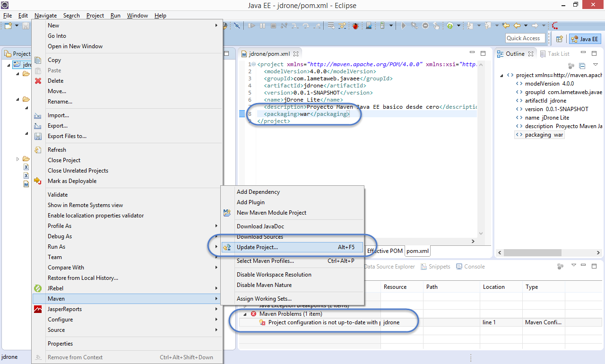The height and width of the screenshot is (364, 605).
Task: Toggle Skip All Breakpoints in toolbar
Action: tap(237, 26)
